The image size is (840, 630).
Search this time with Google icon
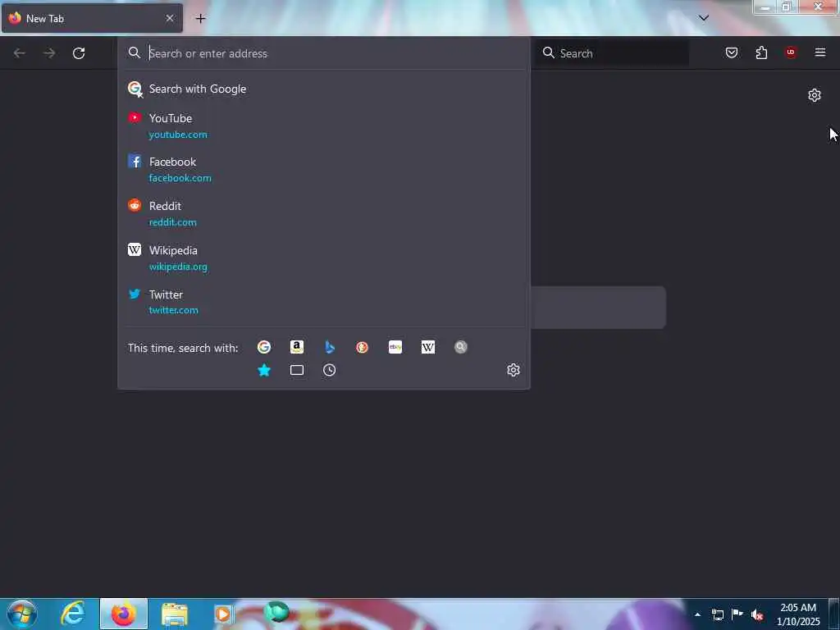264,347
